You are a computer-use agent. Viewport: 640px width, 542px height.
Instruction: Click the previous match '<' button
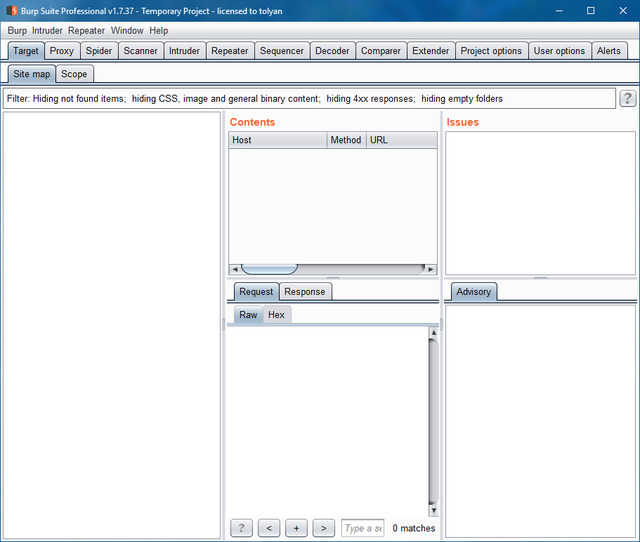[x=268, y=527]
